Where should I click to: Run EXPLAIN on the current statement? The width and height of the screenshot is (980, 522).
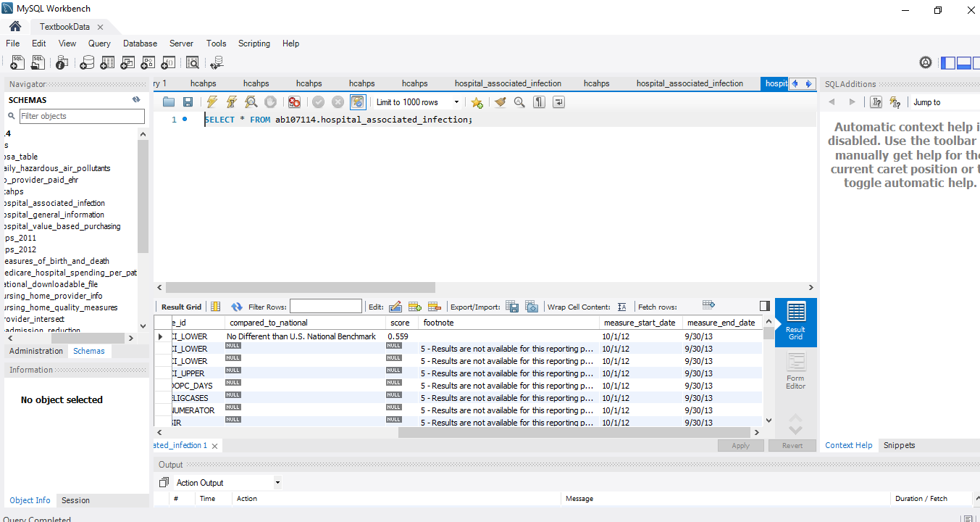point(251,102)
